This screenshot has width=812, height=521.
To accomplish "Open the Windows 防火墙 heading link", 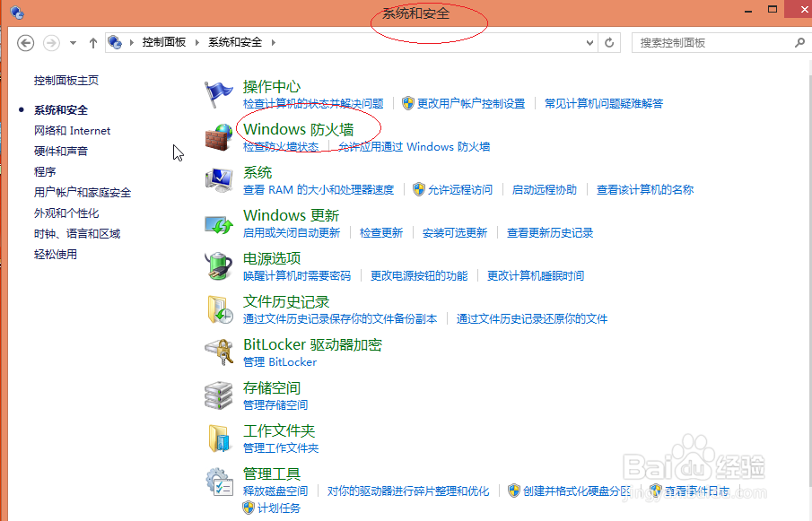I will [299, 129].
